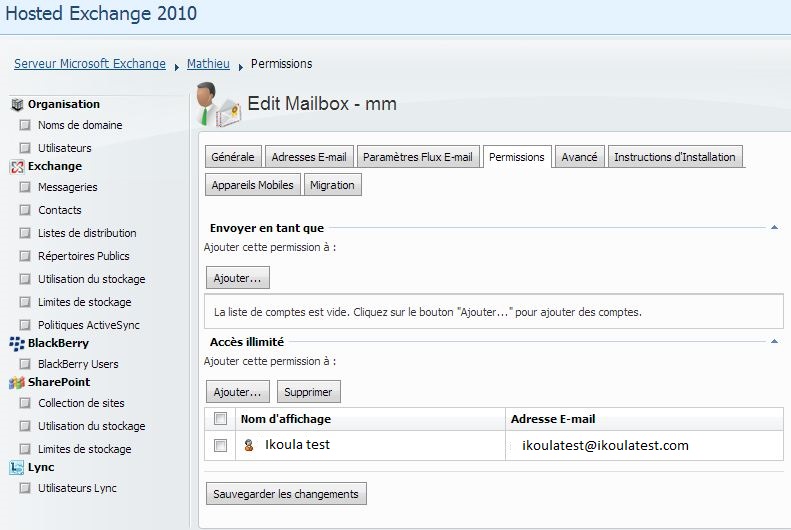The height and width of the screenshot is (530, 791).
Task: Click the Edit Mailbox user avatar icon
Action: coord(215,106)
